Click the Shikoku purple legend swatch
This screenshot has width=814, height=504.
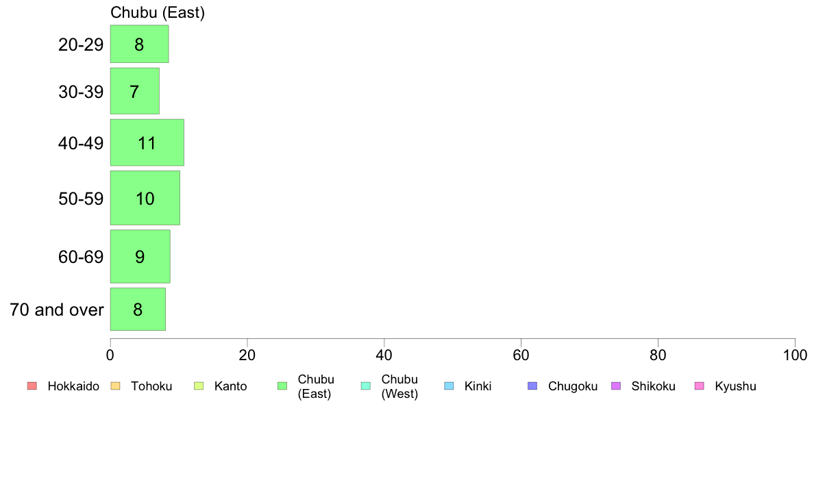point(616,386)
